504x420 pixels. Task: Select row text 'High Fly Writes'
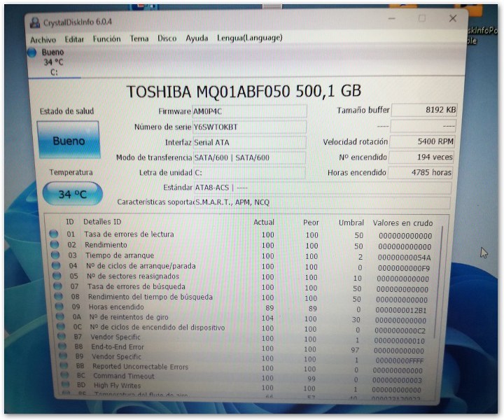118,385
